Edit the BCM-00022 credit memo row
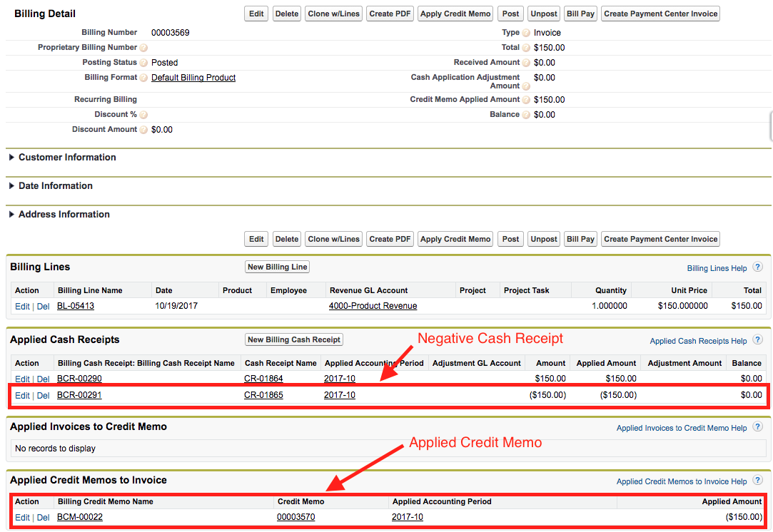The width and height of the screenshot is (773, 532). click(x=22, y=517)
